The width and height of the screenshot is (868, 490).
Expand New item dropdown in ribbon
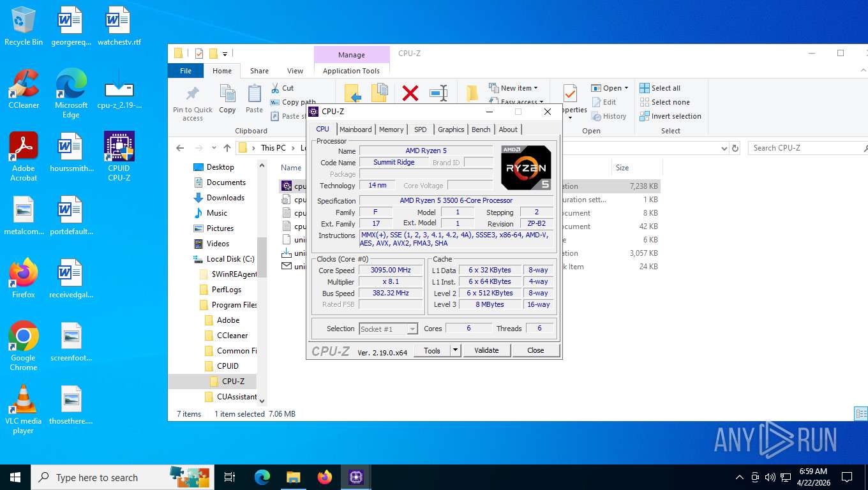point(535,88)
